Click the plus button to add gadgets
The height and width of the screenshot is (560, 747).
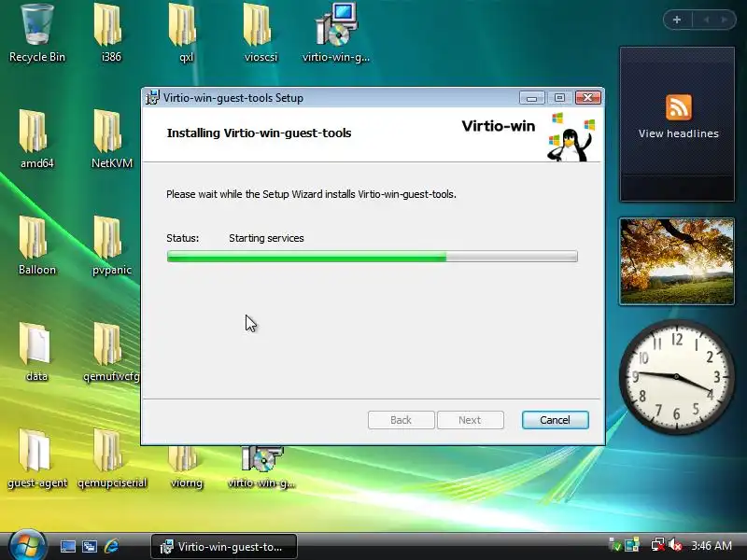pyautogui.click(x=677, y=20)
